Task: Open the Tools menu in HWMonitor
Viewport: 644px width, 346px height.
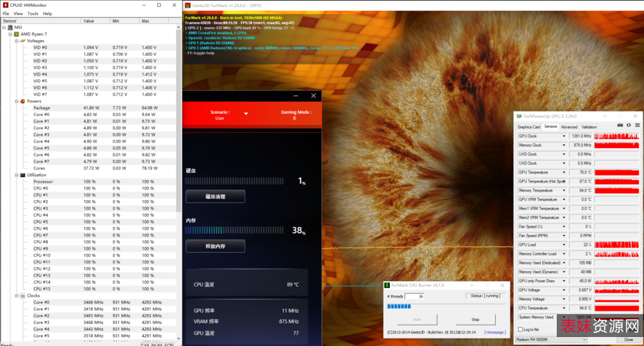Action: coord(33,14)
